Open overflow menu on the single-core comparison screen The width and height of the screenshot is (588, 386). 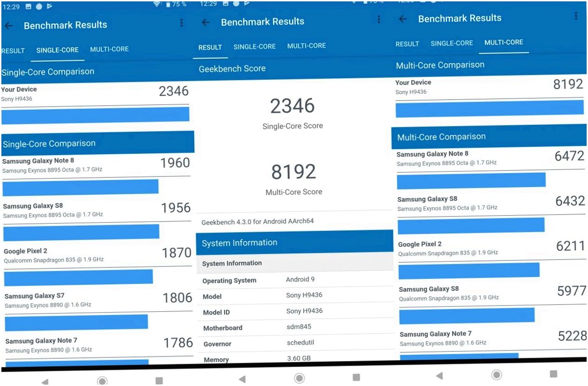(x=182, y=23)
